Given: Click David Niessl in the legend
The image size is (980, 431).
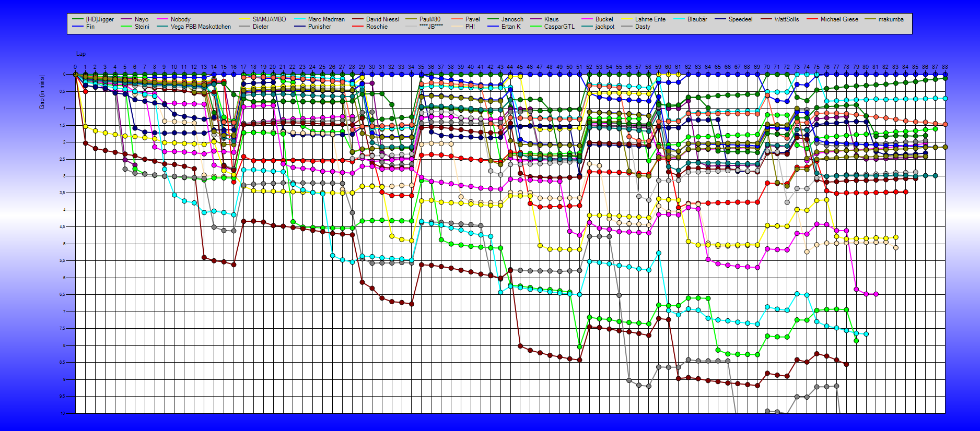Looking at the screenshot, I should click(376, 19).
